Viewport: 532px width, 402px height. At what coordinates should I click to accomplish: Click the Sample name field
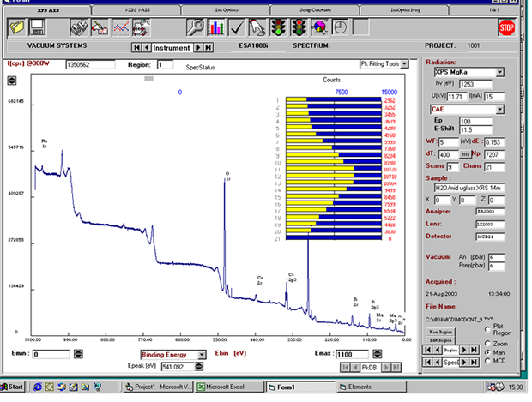469,188
